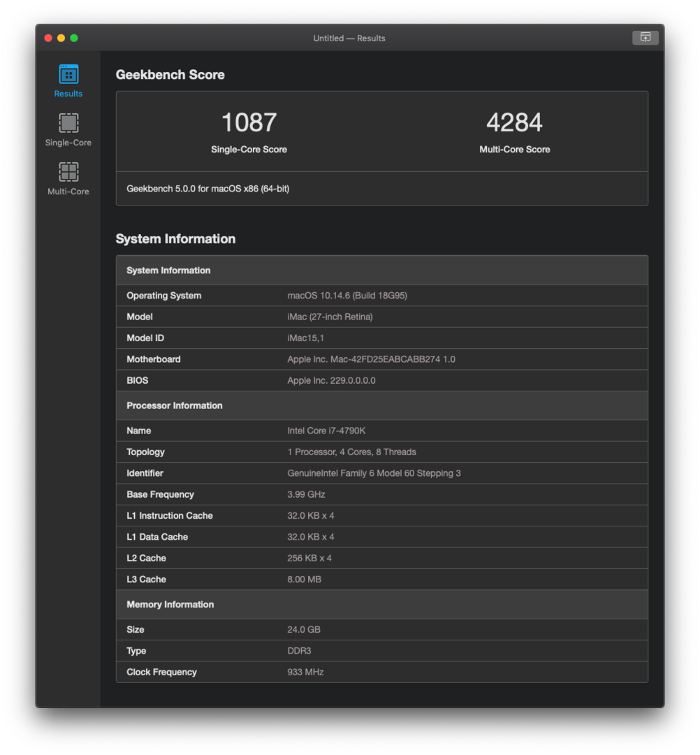This screenshot has height=755, width=700.
Task: Click the Clock Frequency row label
Action: (161, 672)
